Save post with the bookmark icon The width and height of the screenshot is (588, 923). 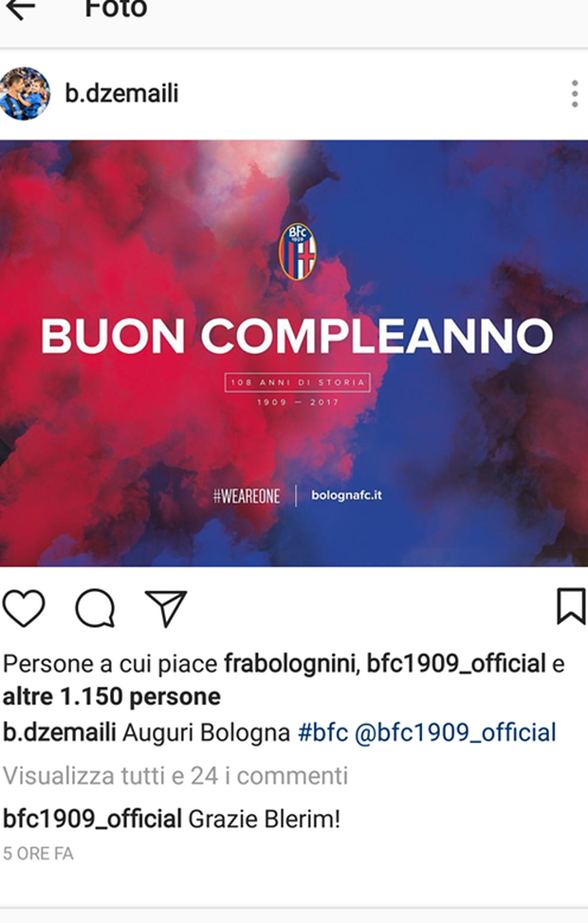[x=570, y=606]
